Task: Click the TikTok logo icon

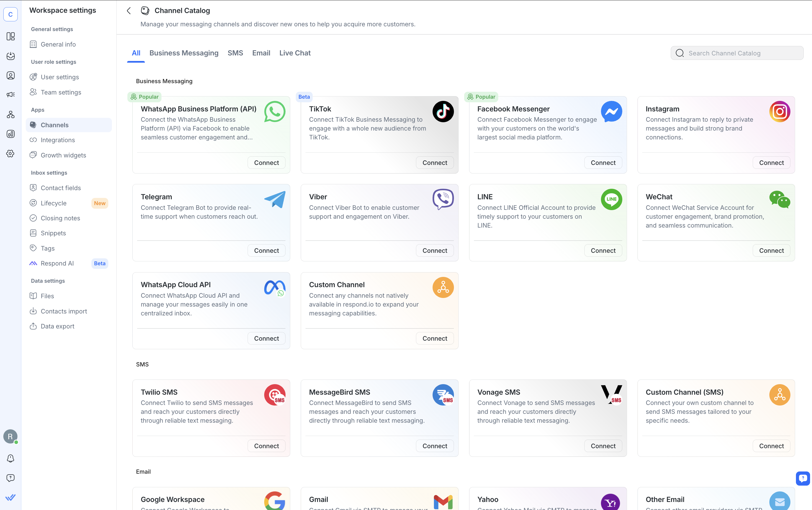Action: [x=443, y=112]
